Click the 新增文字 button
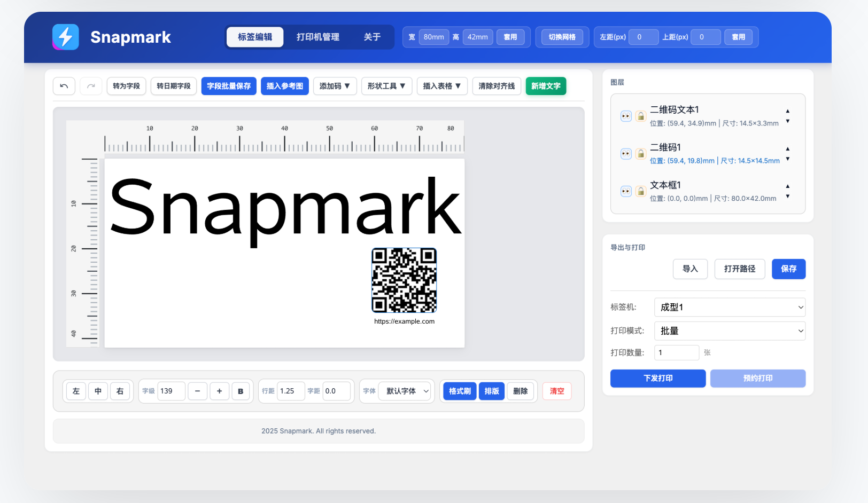Screen dimensions: 868x503 click(x=546, y=86)
